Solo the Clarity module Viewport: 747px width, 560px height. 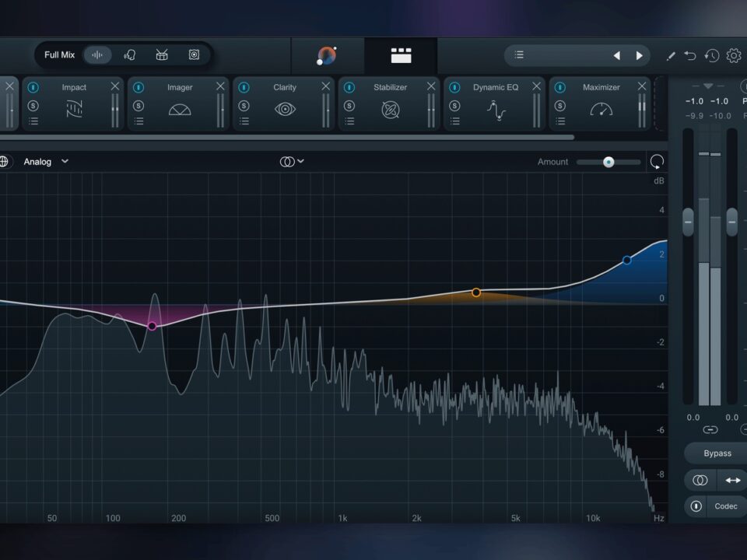click(244, 106)
